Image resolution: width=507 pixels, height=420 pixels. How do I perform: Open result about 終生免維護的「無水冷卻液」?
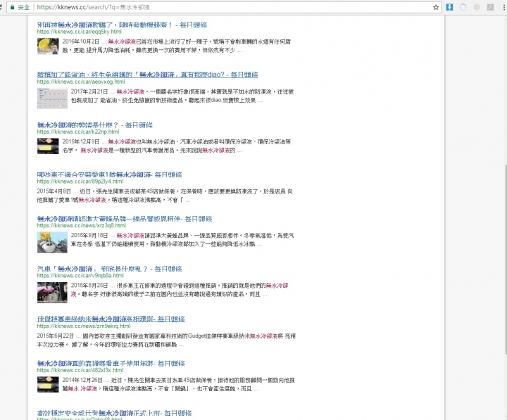click(x=147, y=75)
